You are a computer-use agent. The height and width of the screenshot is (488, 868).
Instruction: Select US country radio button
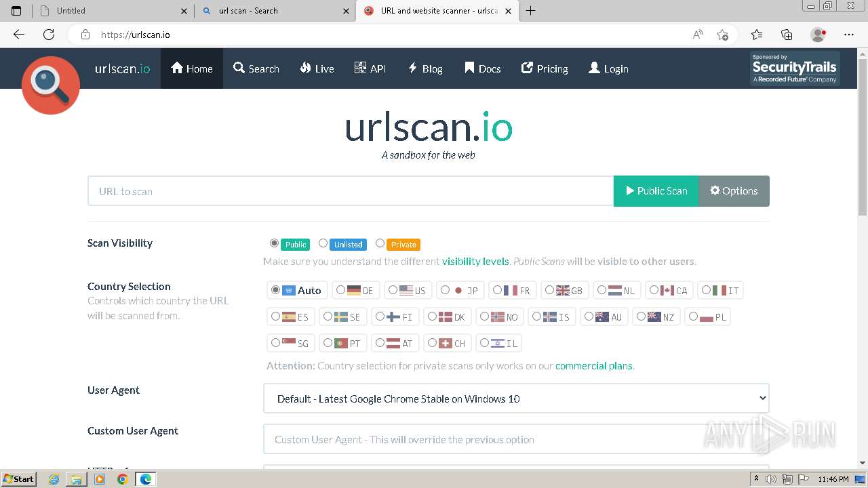click(393, 290)
